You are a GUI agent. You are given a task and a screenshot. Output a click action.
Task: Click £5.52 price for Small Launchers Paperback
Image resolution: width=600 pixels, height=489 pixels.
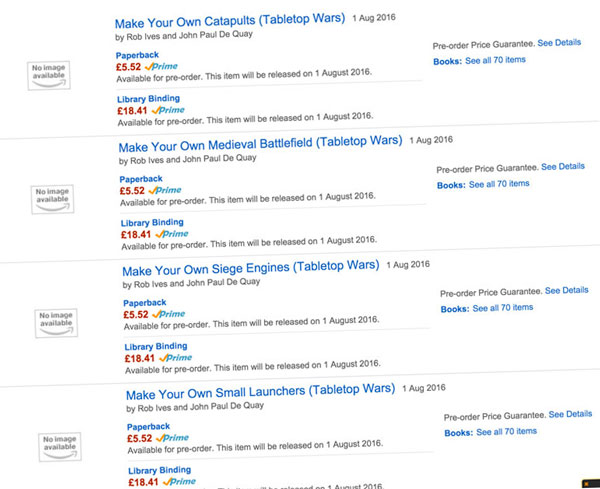(x=140, y=438)
